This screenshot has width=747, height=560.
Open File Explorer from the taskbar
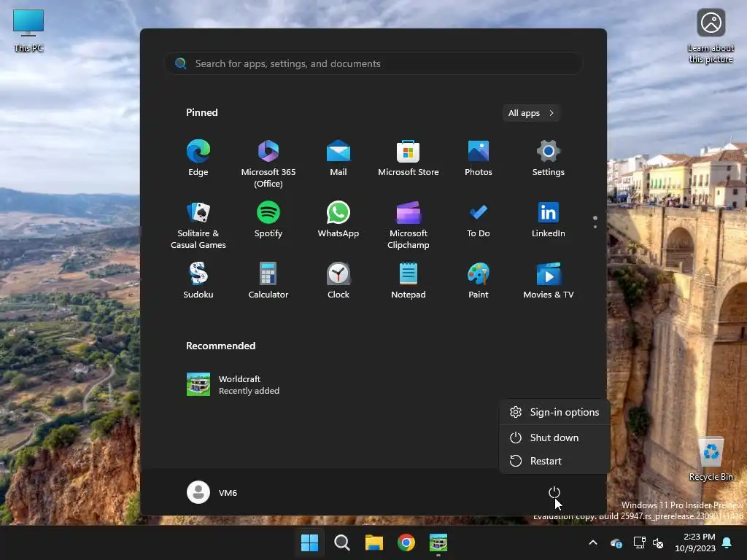coord(374,542)
